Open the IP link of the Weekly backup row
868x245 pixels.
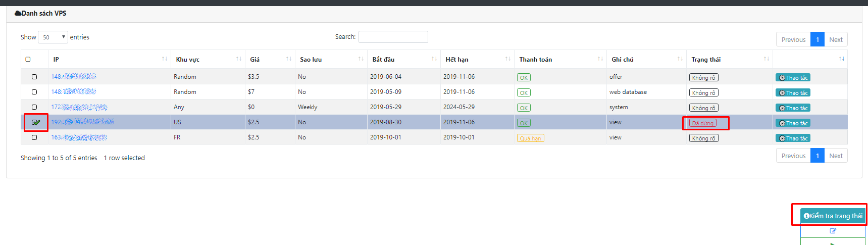79,107
